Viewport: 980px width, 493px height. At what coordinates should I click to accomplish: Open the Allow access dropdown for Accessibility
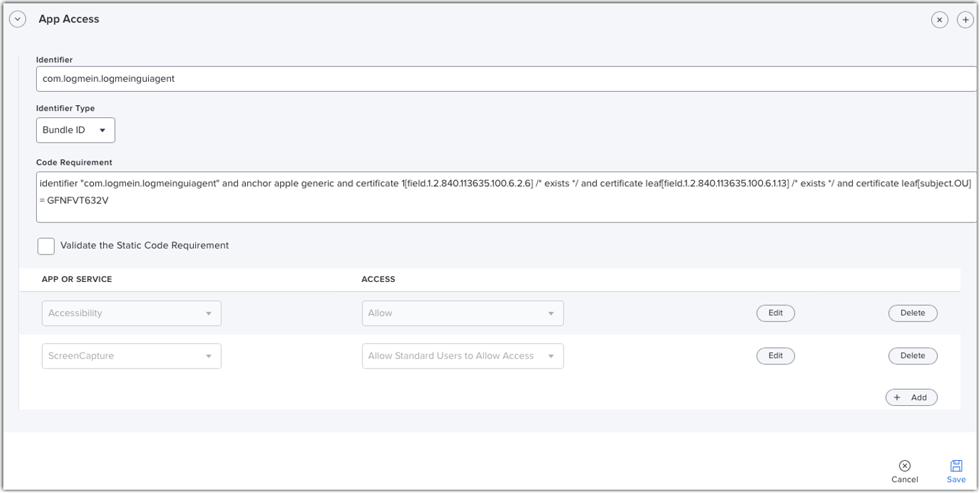pos(463,313)
